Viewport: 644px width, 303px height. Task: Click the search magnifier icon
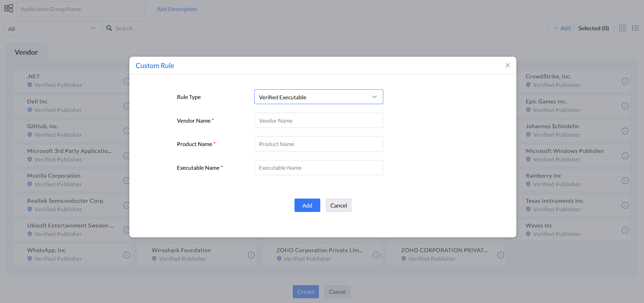[x=109, y=28]
